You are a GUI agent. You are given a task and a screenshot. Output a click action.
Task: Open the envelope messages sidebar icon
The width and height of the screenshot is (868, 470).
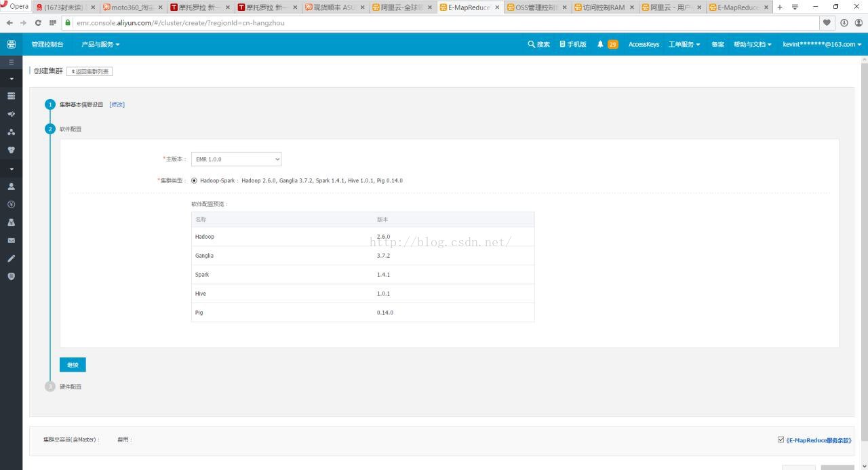tap(11, 240)
